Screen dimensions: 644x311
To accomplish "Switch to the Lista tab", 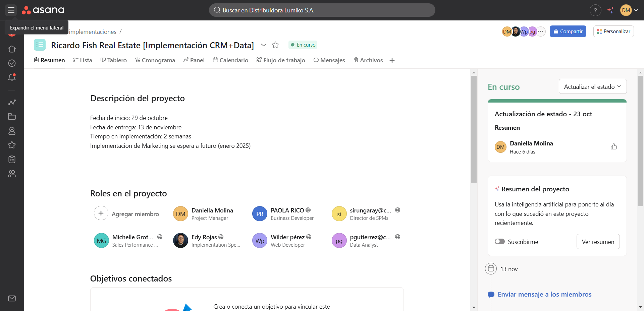I will (83, 60).
